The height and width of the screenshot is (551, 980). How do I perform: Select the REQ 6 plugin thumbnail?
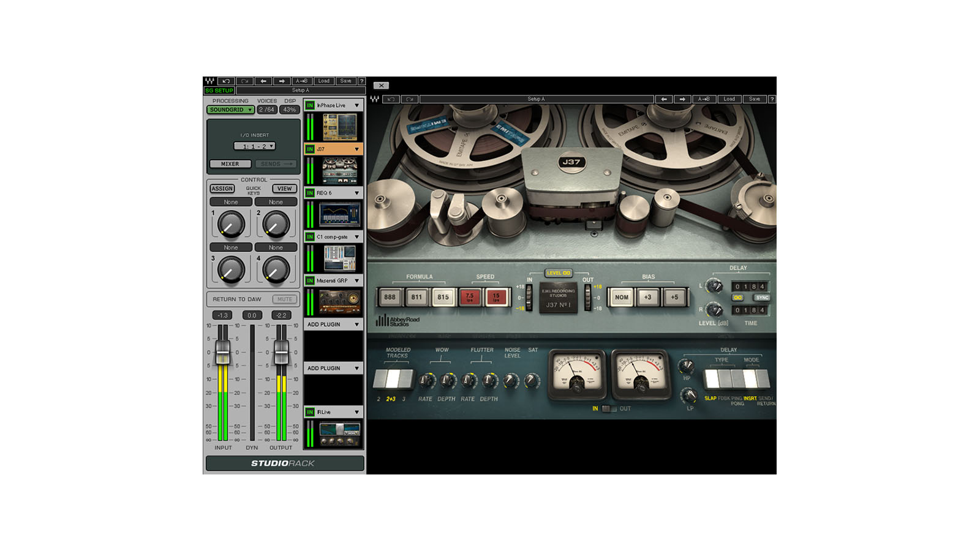point(340,215)
